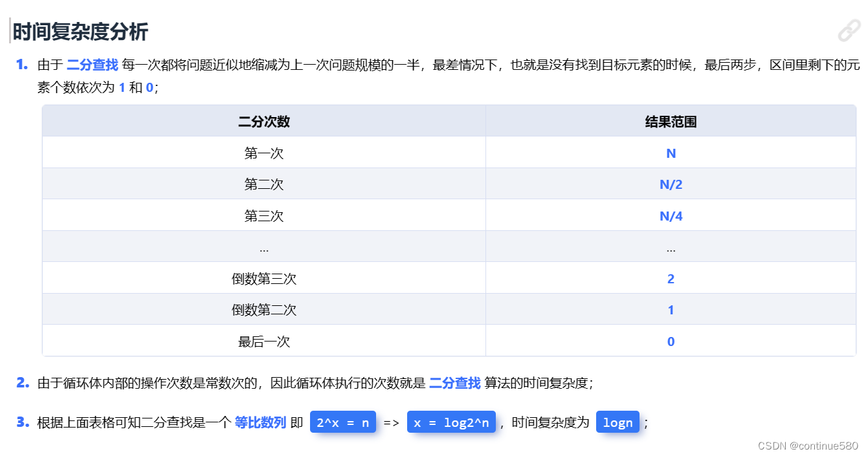The image size is (868, 456).
Task: Click the N/2 cell in the table
Action: tap(671, 184)
